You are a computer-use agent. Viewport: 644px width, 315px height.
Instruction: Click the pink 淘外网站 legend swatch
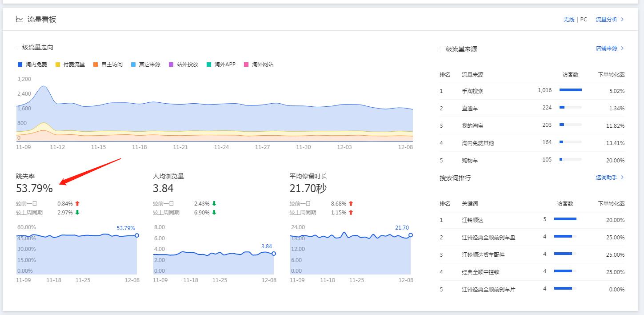[x=247, y=64]
